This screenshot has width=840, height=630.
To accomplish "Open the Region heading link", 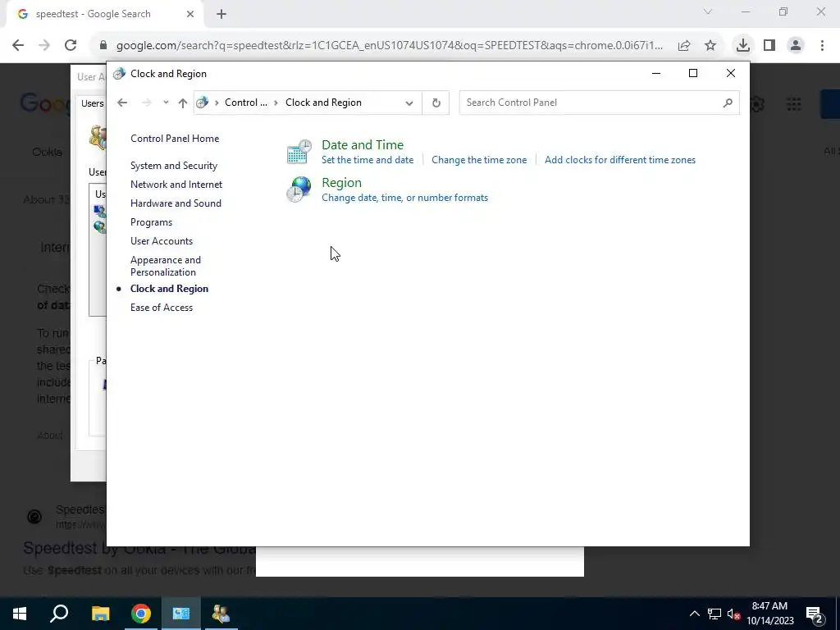I will (x=341, y=183).
